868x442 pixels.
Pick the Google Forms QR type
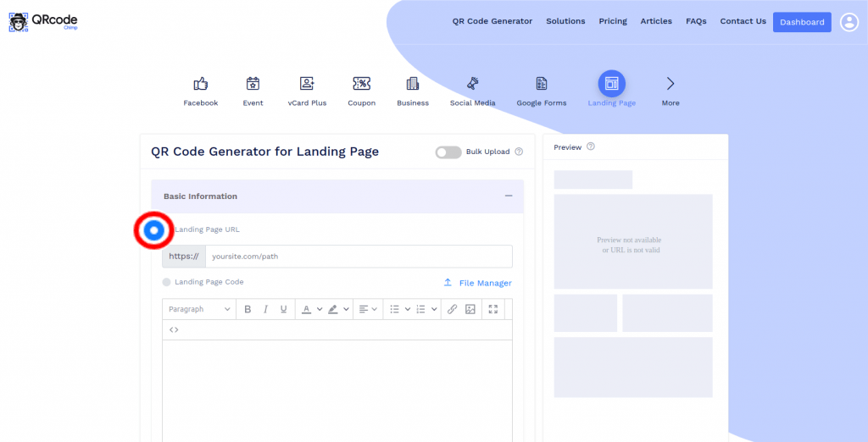click(x=542, y=91)
